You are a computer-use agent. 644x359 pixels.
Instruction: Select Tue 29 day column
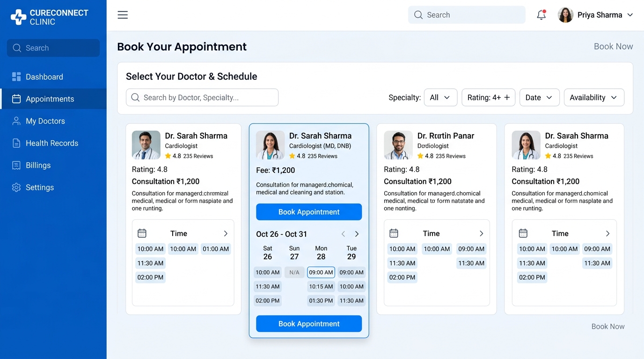351,253
